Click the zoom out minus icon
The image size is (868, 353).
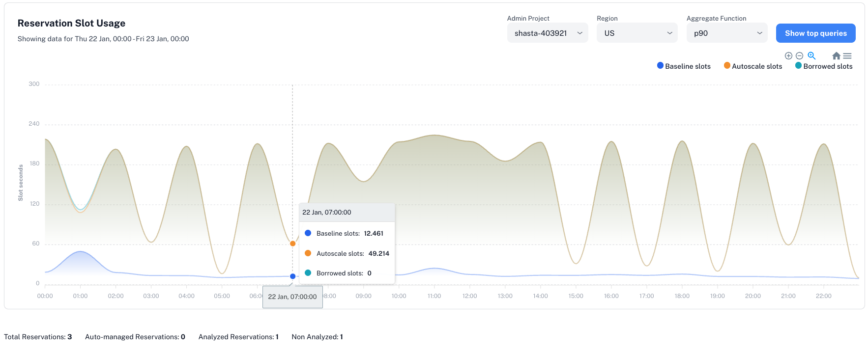pos(799,56)
